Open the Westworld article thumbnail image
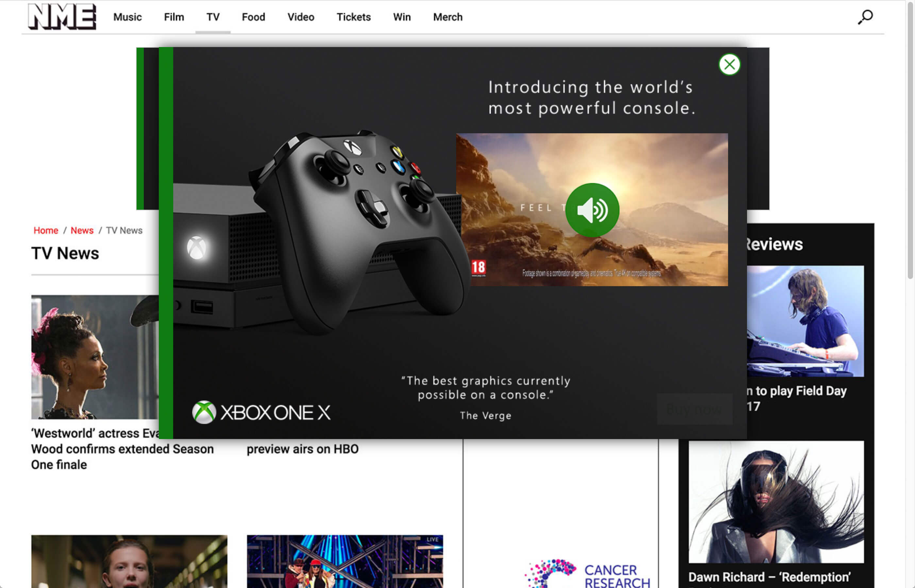 pyautogui.click(x=95, y=357)
